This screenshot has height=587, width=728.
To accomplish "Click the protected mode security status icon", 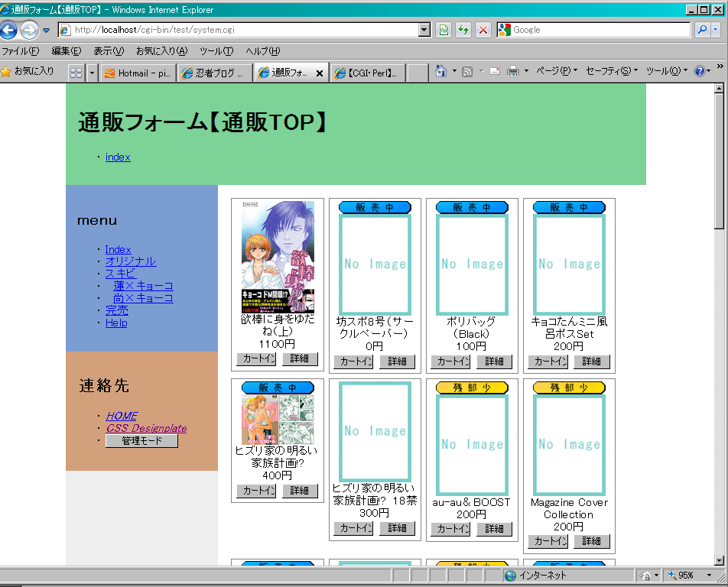I will click(645, 576).
